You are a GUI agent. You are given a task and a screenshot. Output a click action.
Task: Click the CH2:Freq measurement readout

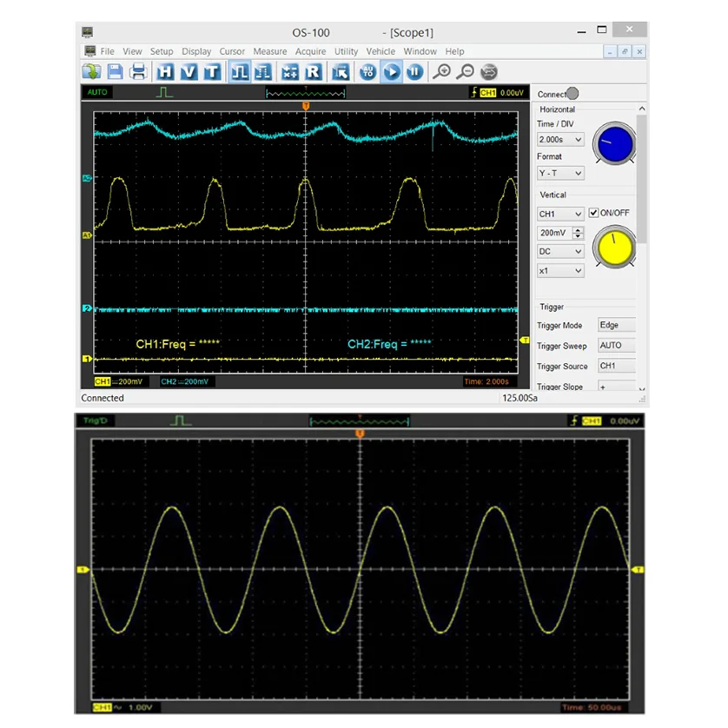click(x=389, y=344)
